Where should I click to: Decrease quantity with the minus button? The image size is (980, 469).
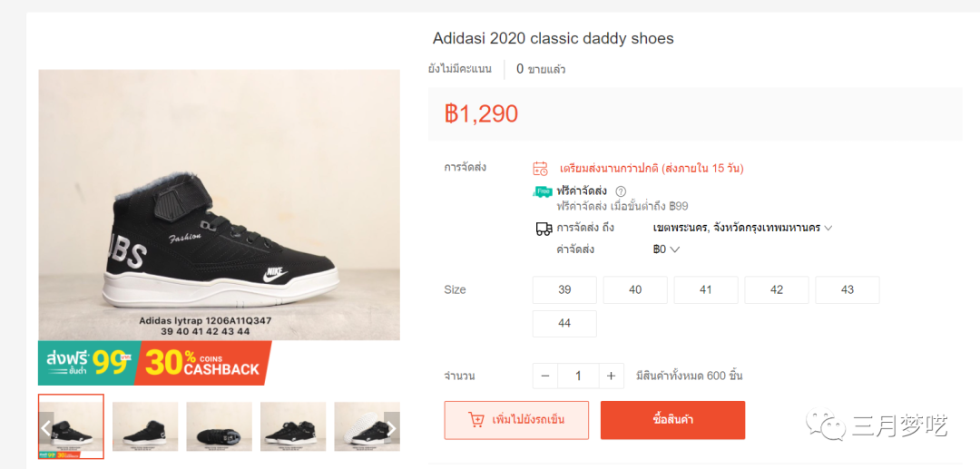point(545,376)
